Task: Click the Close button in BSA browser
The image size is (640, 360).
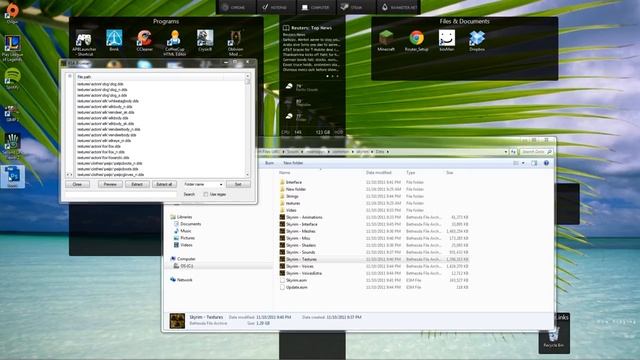Action: point(77,184)
